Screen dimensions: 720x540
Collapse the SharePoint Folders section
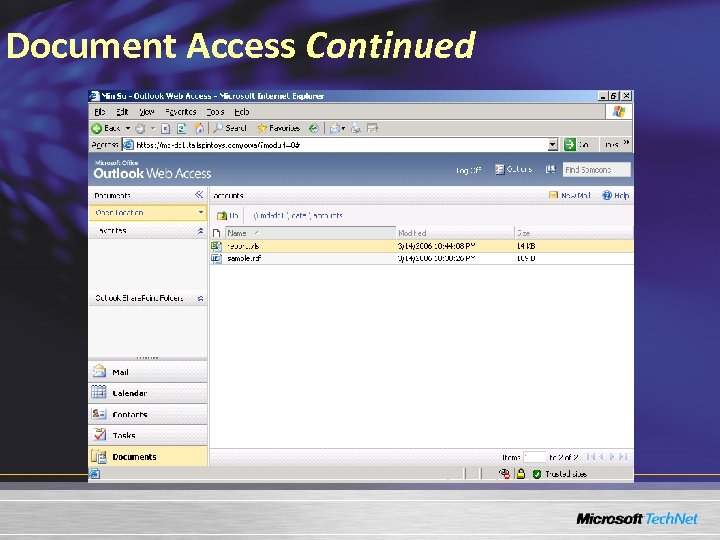[200, 298]
